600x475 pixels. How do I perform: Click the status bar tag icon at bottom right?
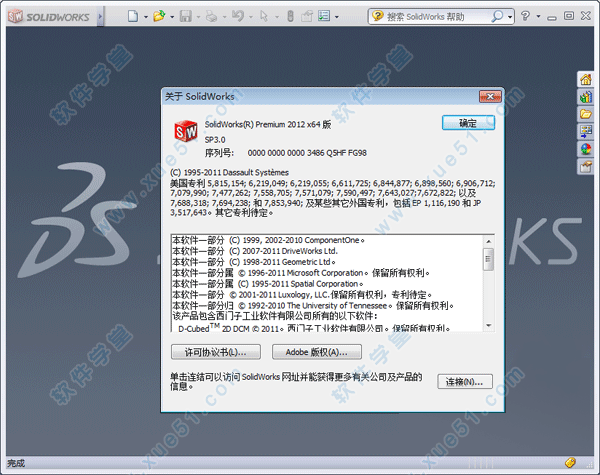[x=570, y=462]
